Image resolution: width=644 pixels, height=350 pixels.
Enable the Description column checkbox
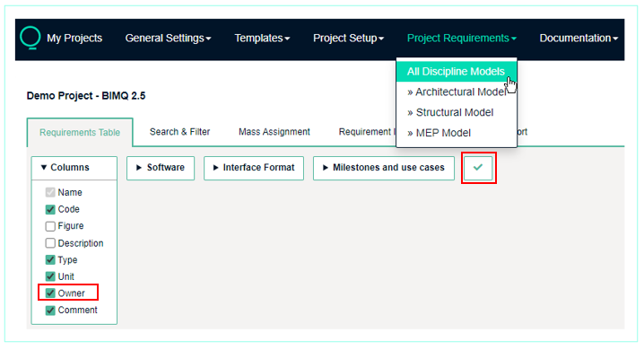50,243
